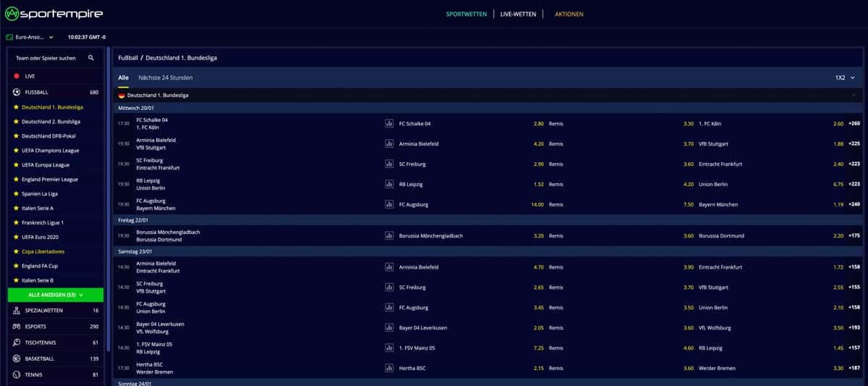This screenshot has height=386, width=868.
Task: Click the Tischtennis sidebar icon
Action: pos(17,343)
